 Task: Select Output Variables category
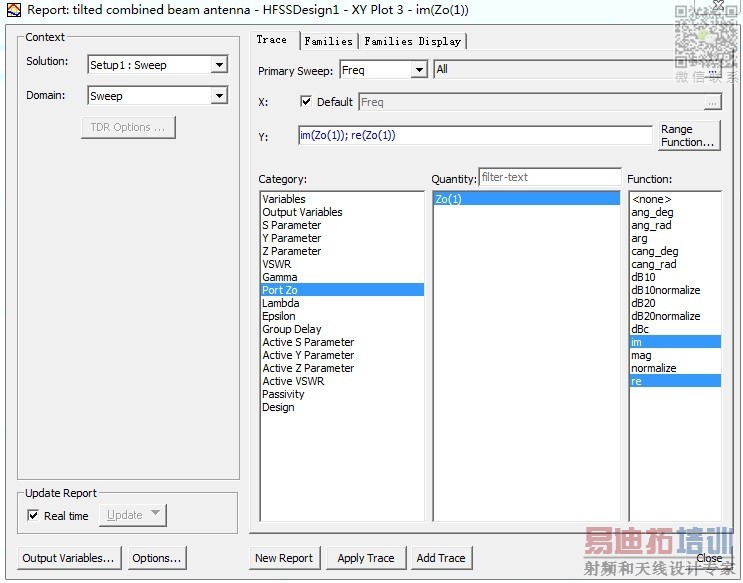[x=342, y=212]
